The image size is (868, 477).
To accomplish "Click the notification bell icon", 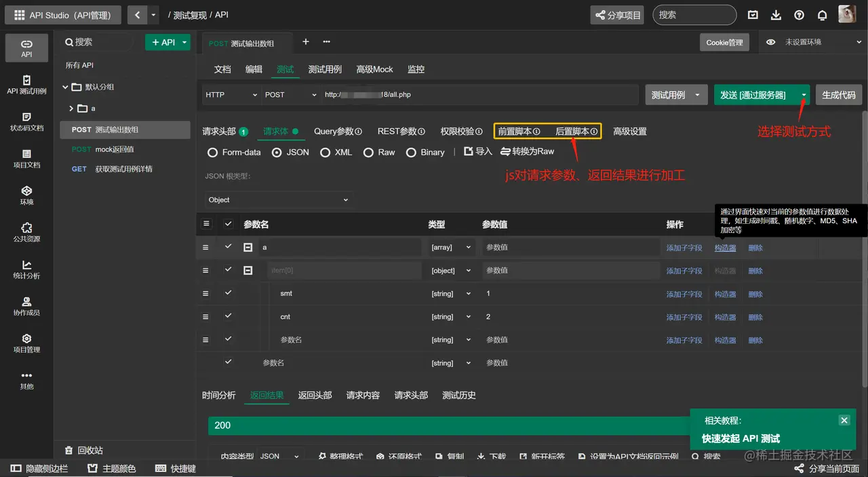I will 821,14.
